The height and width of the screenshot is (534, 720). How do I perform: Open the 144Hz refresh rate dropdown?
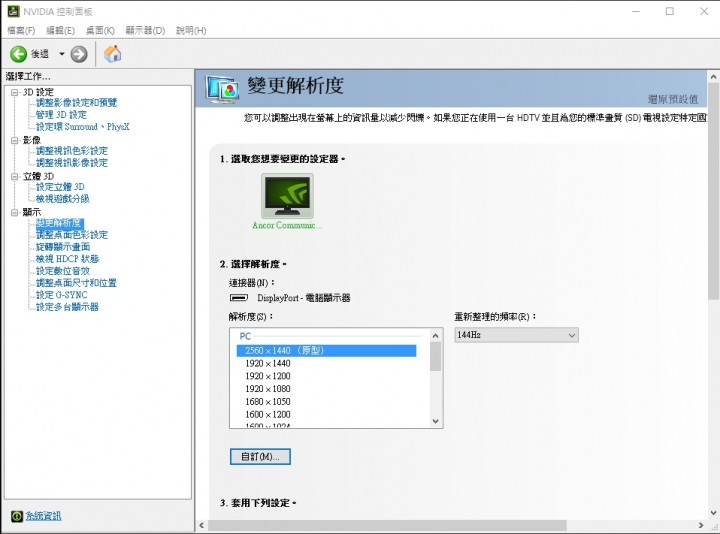pyautogui.click(x=516, y=335)
